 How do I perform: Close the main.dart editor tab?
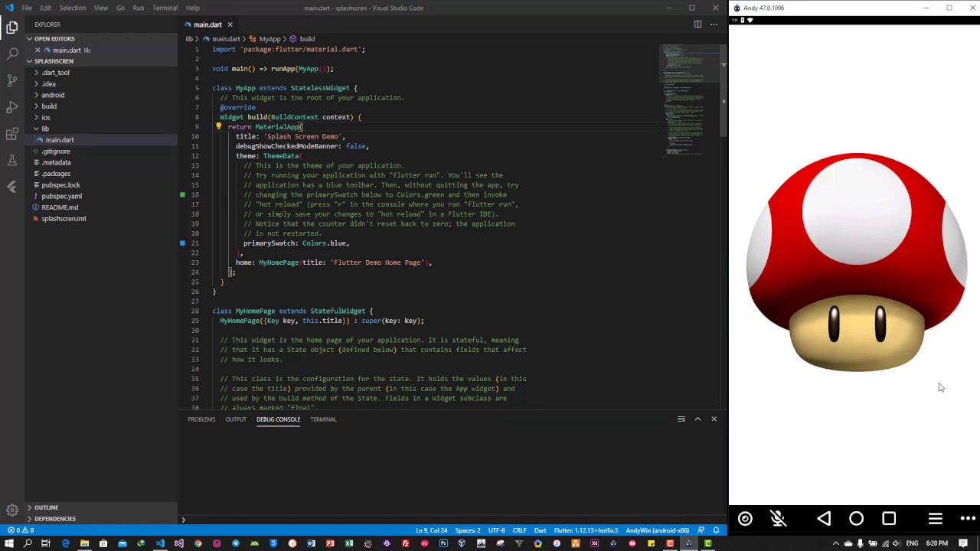pos(230,24)
